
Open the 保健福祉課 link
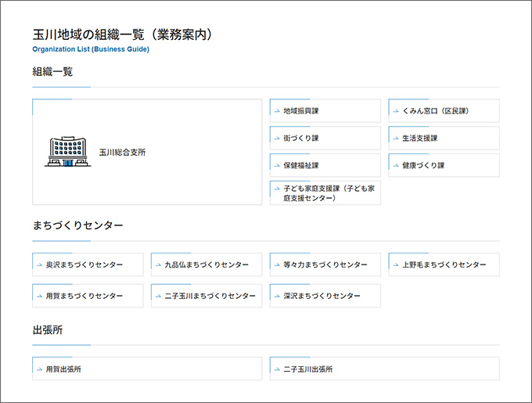(325, 166)
